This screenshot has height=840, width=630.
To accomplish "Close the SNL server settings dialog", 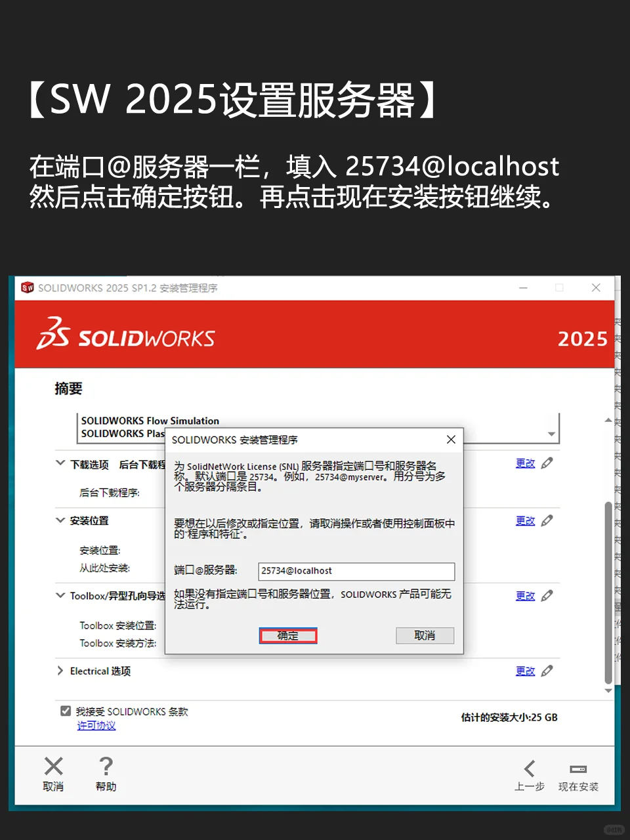I will pyautogui.click(x=451, y=440).
